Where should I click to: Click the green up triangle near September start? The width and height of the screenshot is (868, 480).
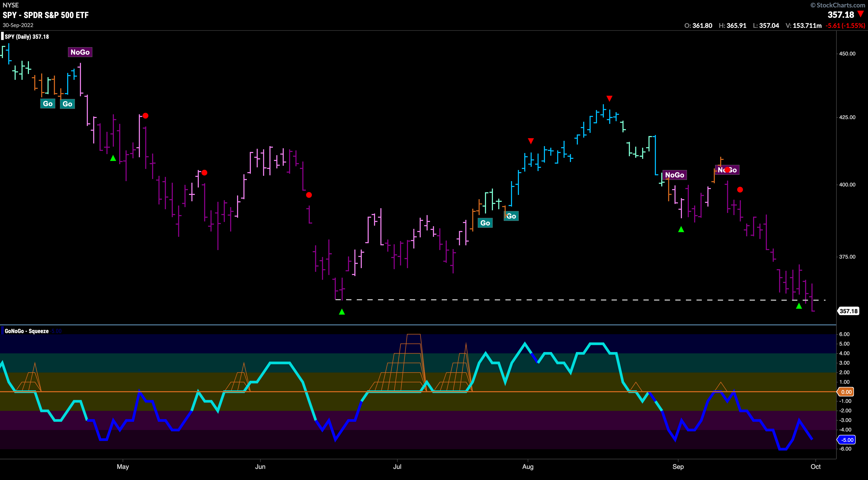681,229
